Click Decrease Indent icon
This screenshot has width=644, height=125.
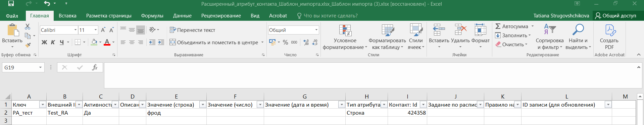click(152, 42)
